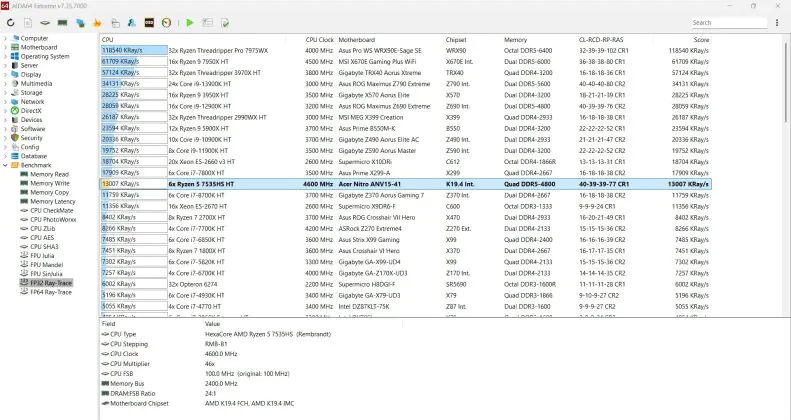Click the 118540 KRay/s result bar

coord(134,50)
